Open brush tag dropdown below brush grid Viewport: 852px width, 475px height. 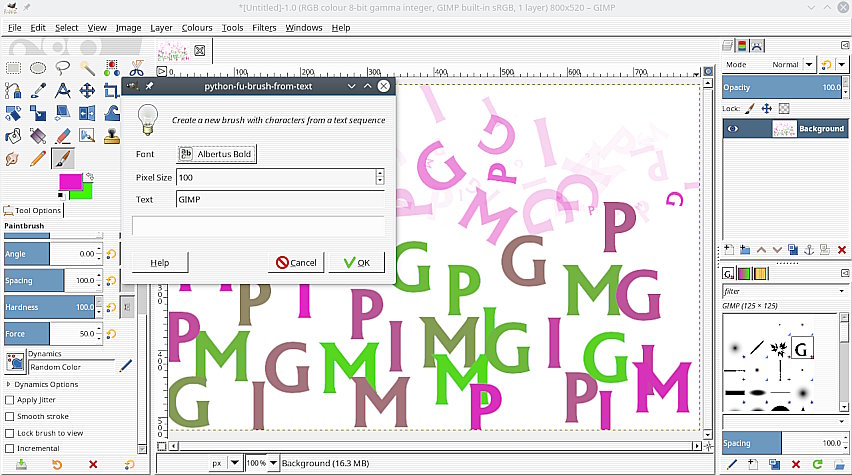[x=842, y=421]
